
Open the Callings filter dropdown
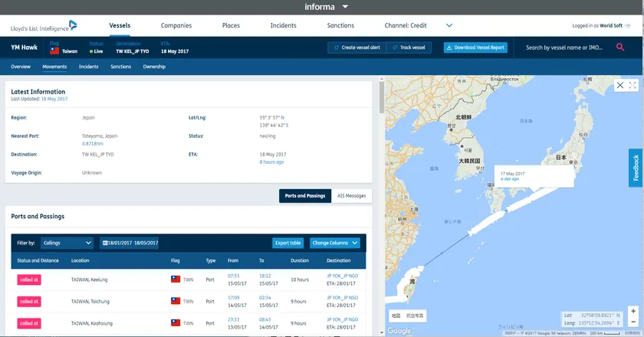tap(67, 243)
